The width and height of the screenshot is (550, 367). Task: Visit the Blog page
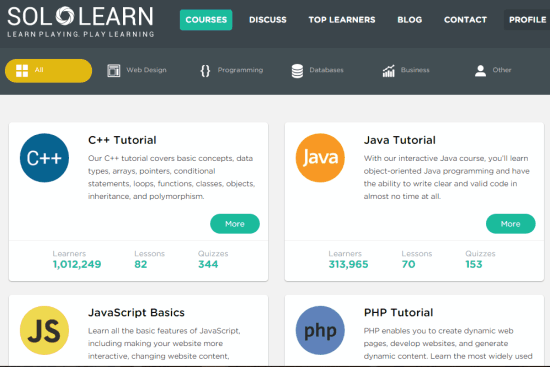(x=410, y=20)
